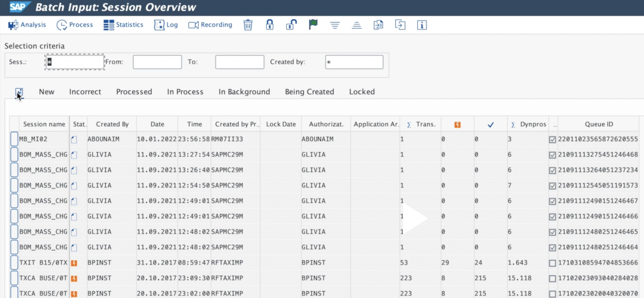
Task: Enable the checkbox for queue 1710310859470485366
Action: click(x=552, y=262)
